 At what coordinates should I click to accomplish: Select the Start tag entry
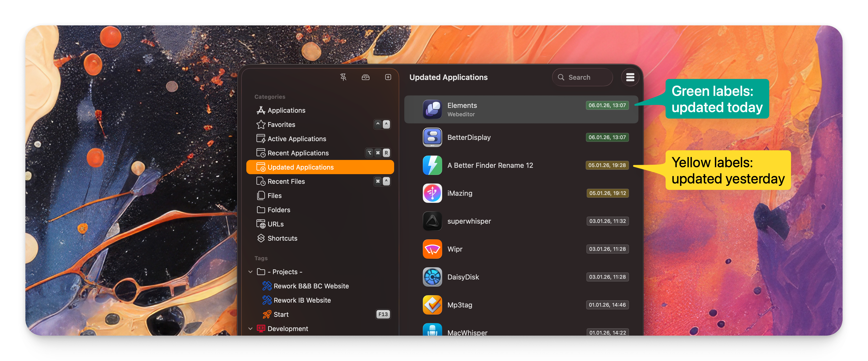tap(281, 314)
